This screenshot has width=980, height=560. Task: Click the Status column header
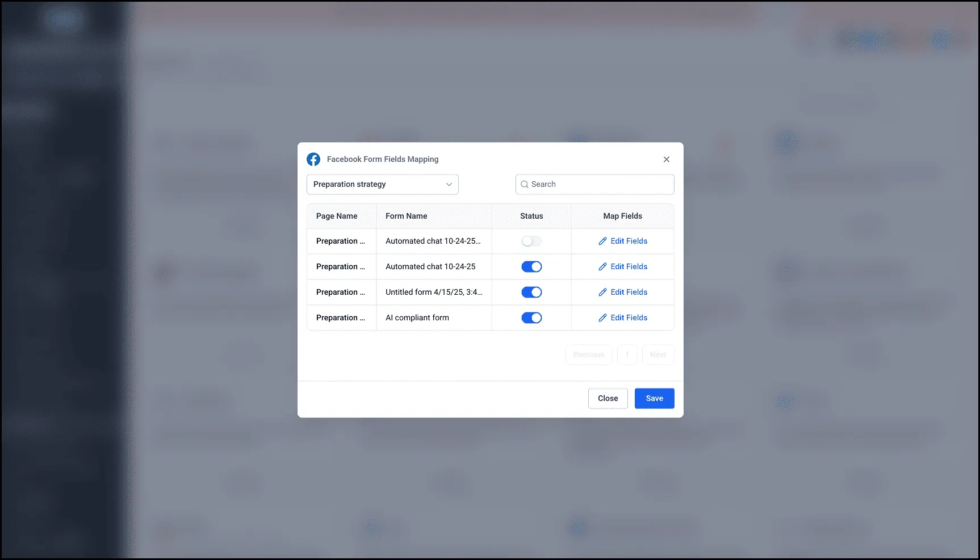tap(531, 216)
